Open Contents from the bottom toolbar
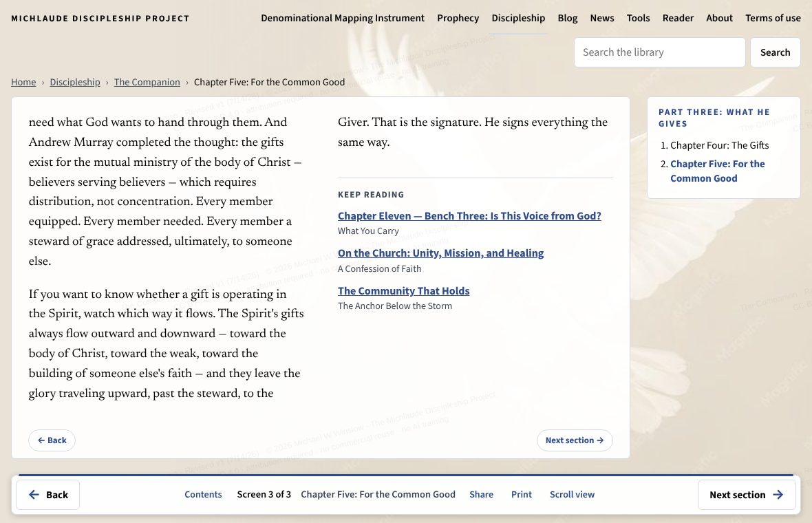 (203, 495)
